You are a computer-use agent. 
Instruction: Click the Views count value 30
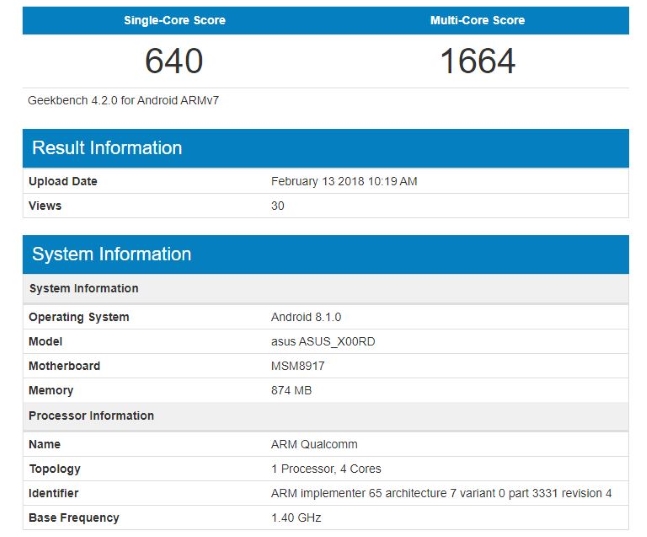click(x=278, y=206)
